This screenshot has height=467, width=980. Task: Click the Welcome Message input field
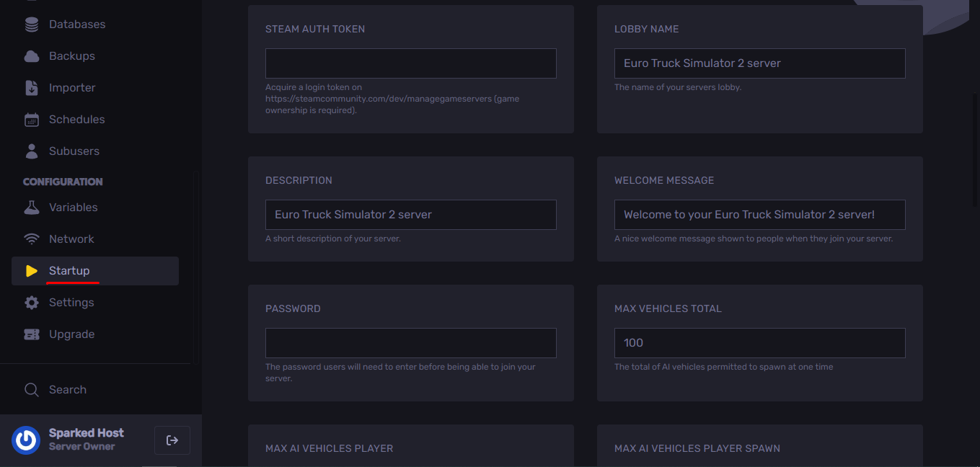760,215
